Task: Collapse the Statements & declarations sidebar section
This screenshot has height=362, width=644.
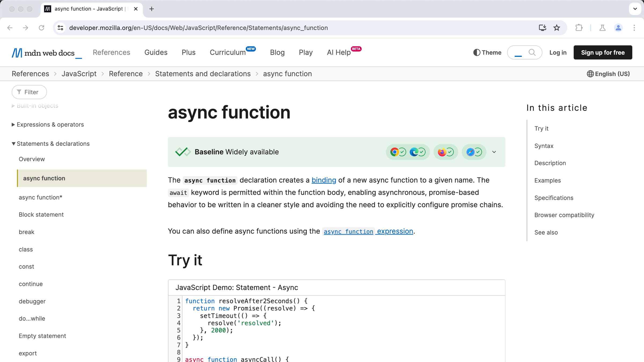Action: click(13, 143)
